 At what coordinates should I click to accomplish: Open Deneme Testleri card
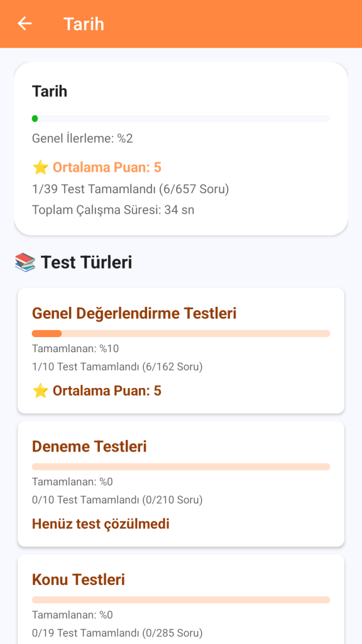click(181, 484)
